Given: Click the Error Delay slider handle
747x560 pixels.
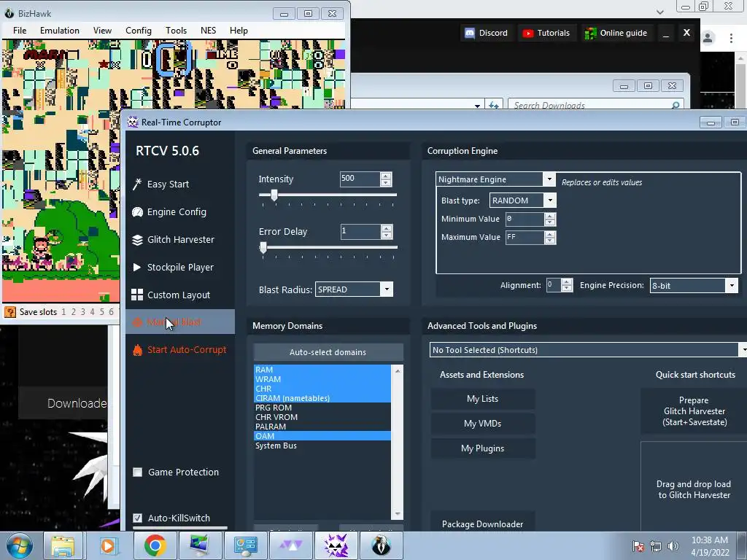Looking at the screenshot, I should pyautogui.click(x=263, y=247).
